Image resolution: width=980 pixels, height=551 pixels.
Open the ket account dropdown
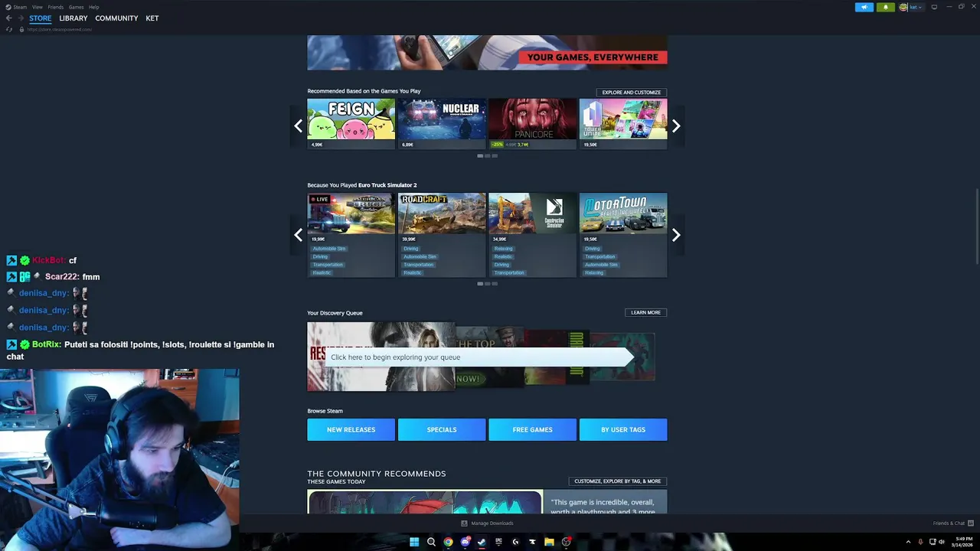point(916,7)
